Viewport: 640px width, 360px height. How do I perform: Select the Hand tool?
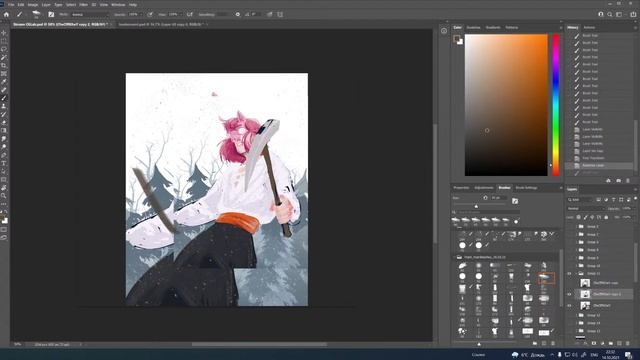pos(4,188)
